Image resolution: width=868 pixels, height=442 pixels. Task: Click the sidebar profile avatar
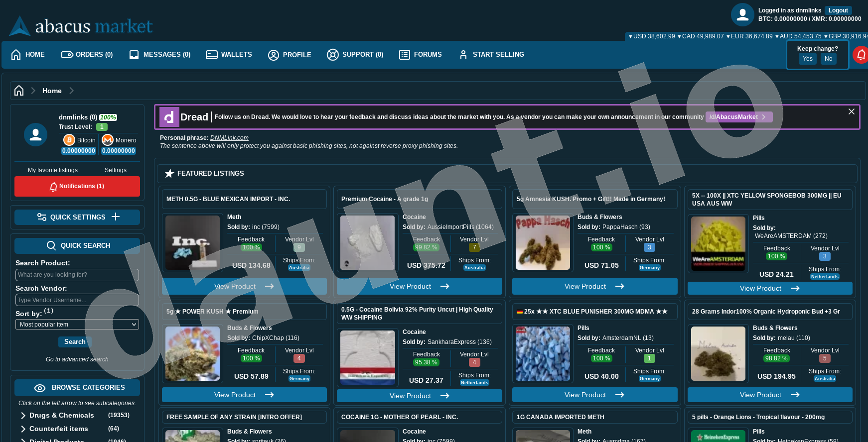point(36,135)
